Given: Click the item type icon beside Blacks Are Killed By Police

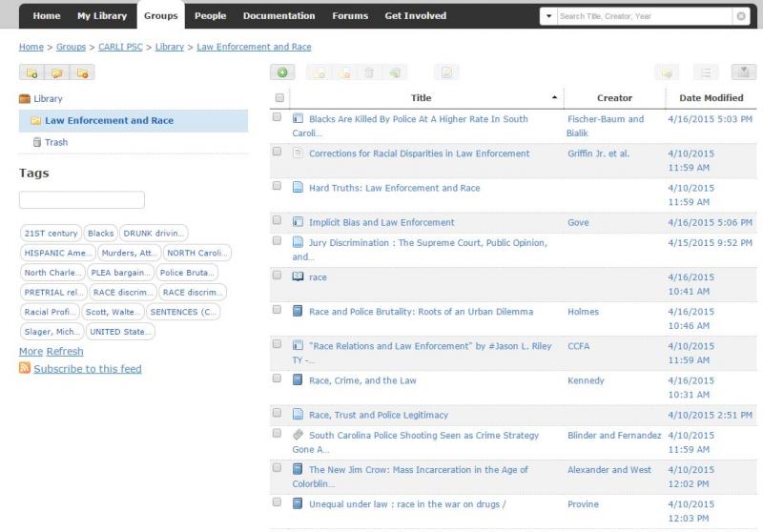Looking at the screenshot, I should [x=298, y=118].
